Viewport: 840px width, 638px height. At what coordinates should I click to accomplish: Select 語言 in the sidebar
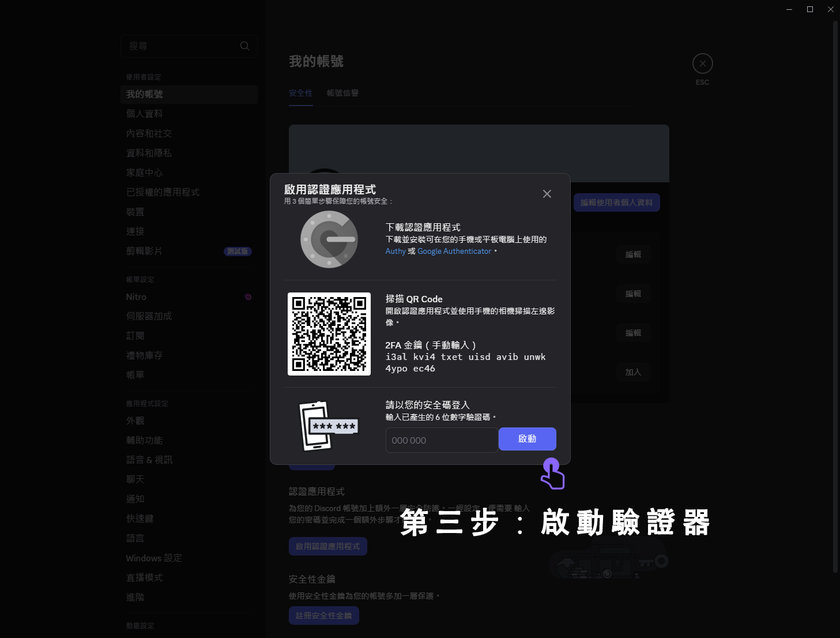tap(189, 538)
